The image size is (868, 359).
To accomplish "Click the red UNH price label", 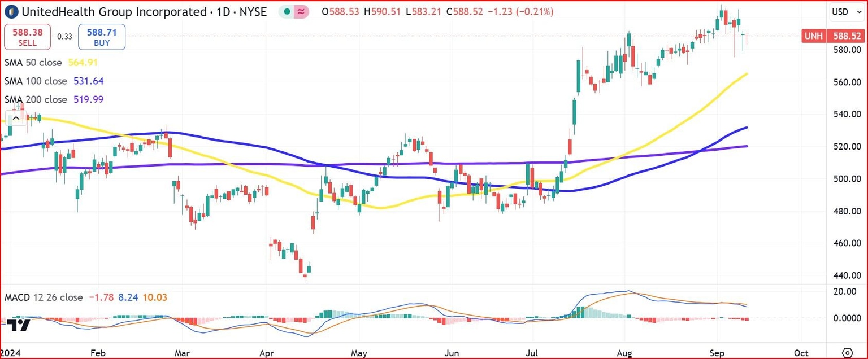I will (813, 36).
